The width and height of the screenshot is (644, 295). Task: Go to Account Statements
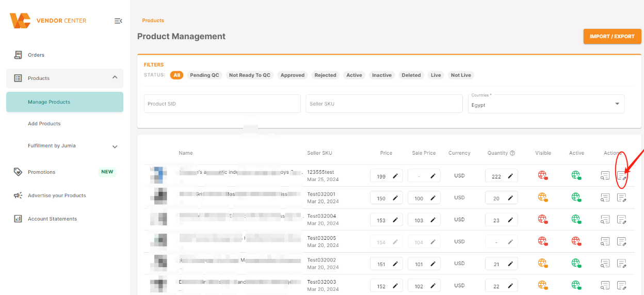point(52,219)
